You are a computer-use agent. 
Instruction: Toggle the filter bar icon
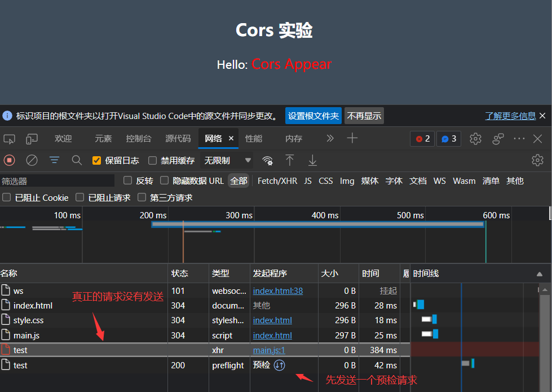tap(54, 160)
